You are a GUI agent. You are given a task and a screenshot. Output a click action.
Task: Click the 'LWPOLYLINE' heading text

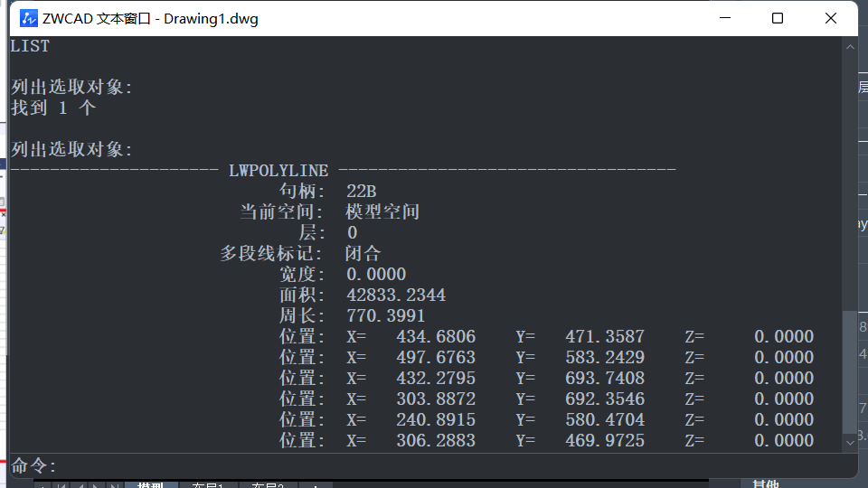278,171
